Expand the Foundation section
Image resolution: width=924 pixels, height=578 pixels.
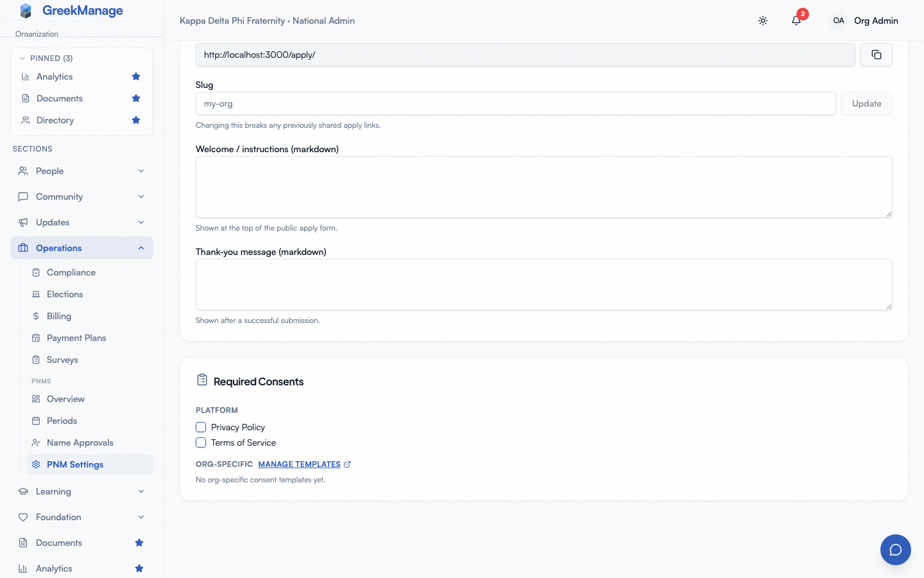pyautogui.click(x=81, y=517)
